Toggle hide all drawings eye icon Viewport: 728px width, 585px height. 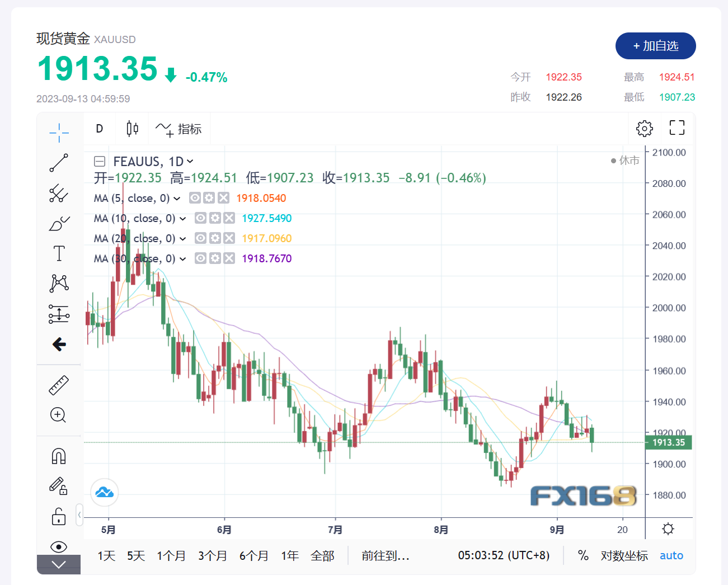(x=58, y=547)
